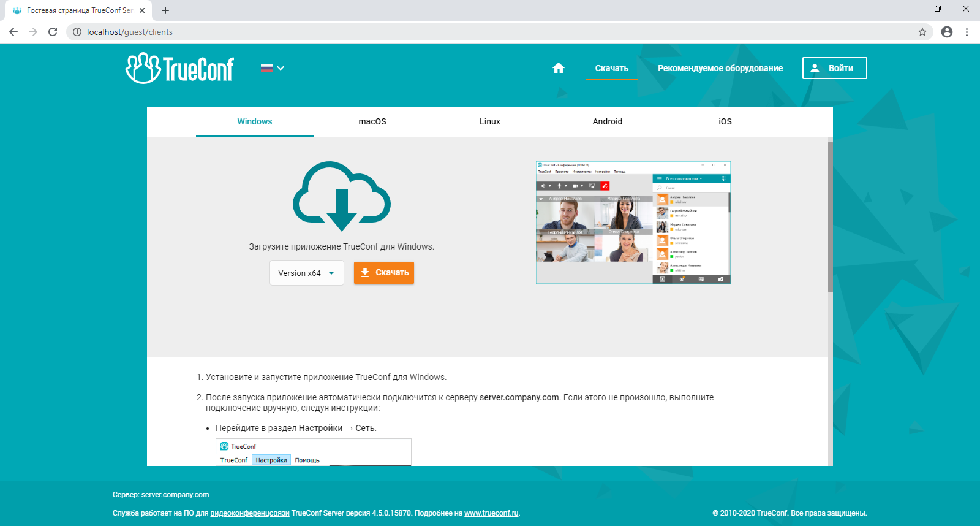The height and width of the screenshot is (526, 980).
Task: Click the Перейдите в раздел Настройки text
Action: [296, 428]
